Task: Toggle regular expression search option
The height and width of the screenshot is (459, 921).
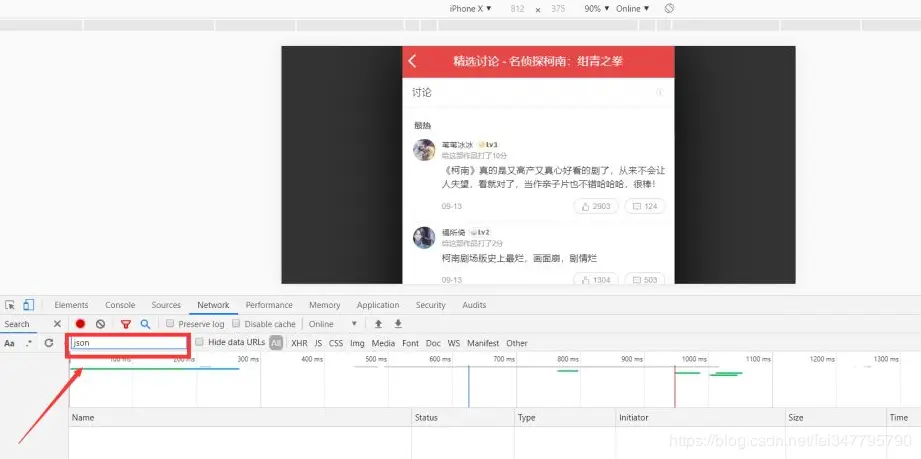Action: point(29,343)
